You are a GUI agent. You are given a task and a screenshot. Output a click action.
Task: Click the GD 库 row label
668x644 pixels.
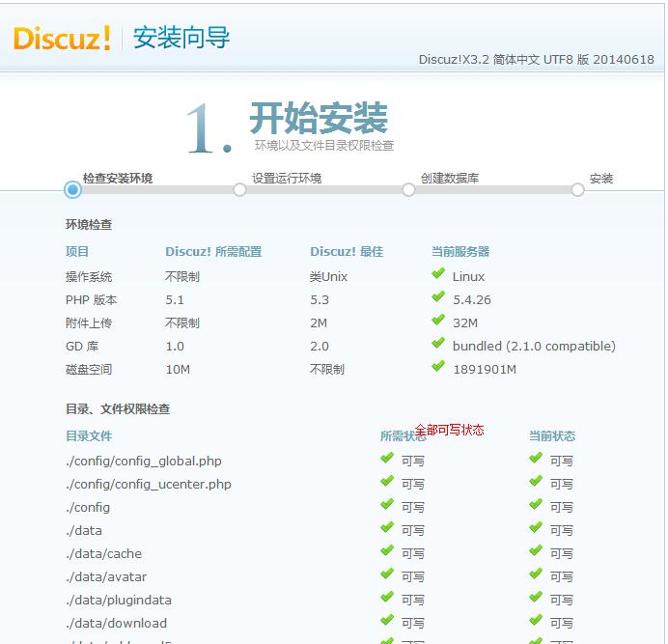[82, 347]
